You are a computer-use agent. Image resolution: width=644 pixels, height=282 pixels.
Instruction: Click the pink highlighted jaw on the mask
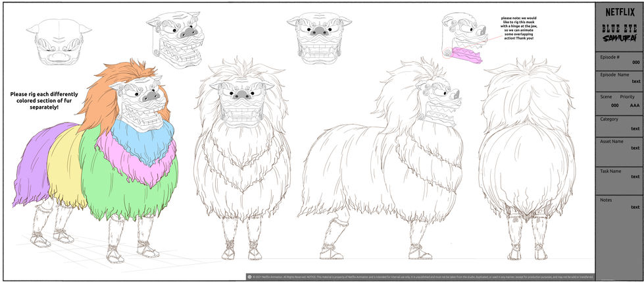468,55
